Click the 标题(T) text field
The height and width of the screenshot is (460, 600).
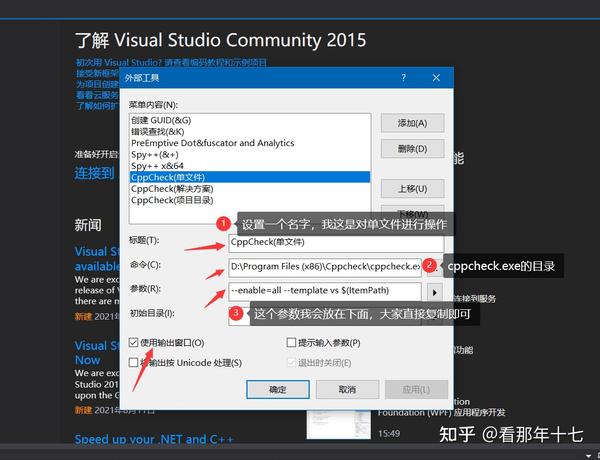coord(336,243)
